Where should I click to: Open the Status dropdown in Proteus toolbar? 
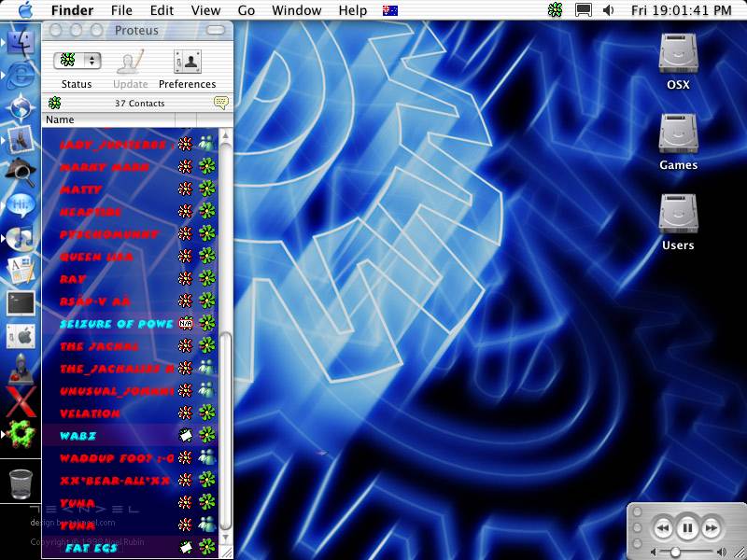click(78, 60)
